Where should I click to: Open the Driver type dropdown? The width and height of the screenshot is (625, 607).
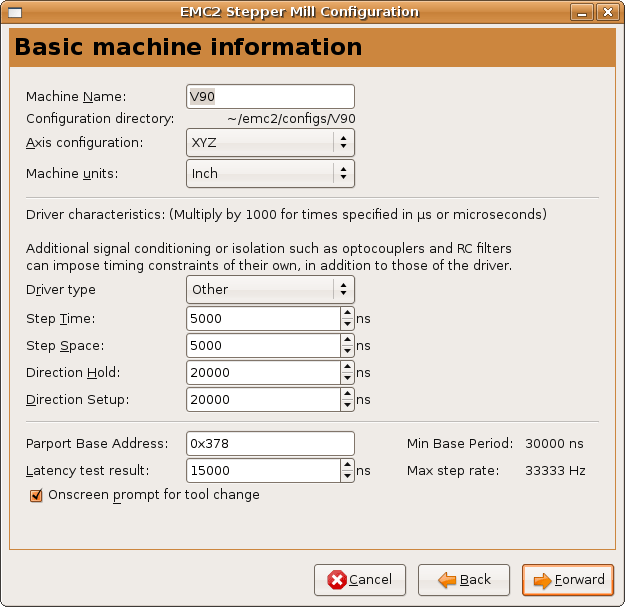pos(270,289)
